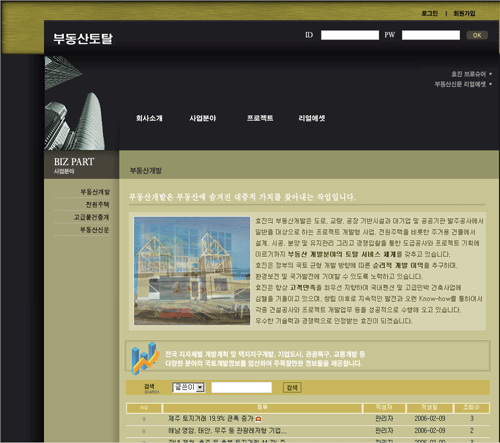Viewport: 500px width, 443px height.
Task: Click the construction houses image
Action: (192, 271)
